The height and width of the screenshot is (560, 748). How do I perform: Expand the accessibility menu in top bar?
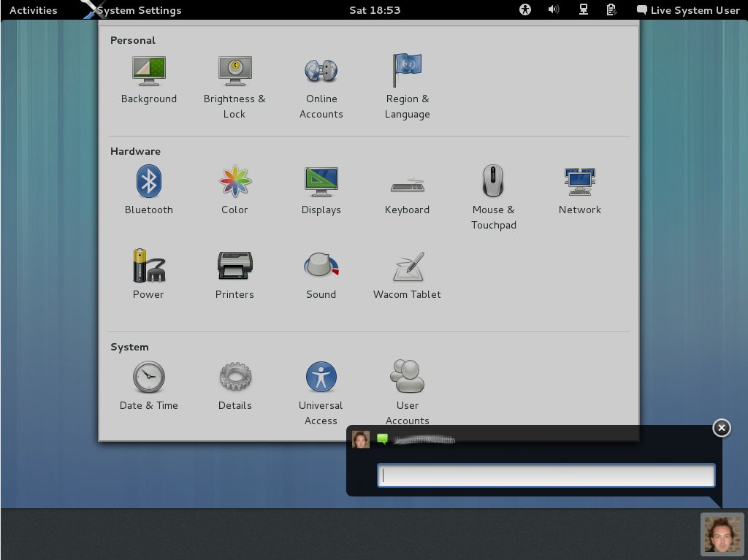[524, 10]
